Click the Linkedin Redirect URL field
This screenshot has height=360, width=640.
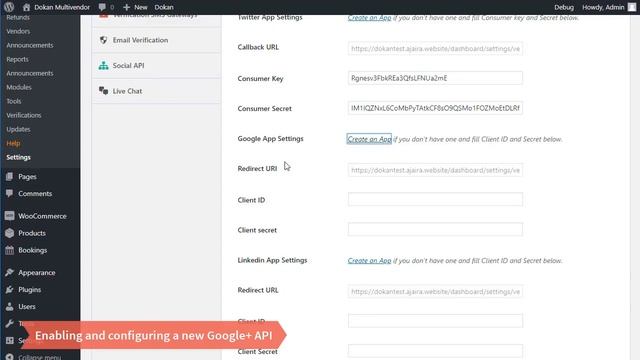point(435,291)
